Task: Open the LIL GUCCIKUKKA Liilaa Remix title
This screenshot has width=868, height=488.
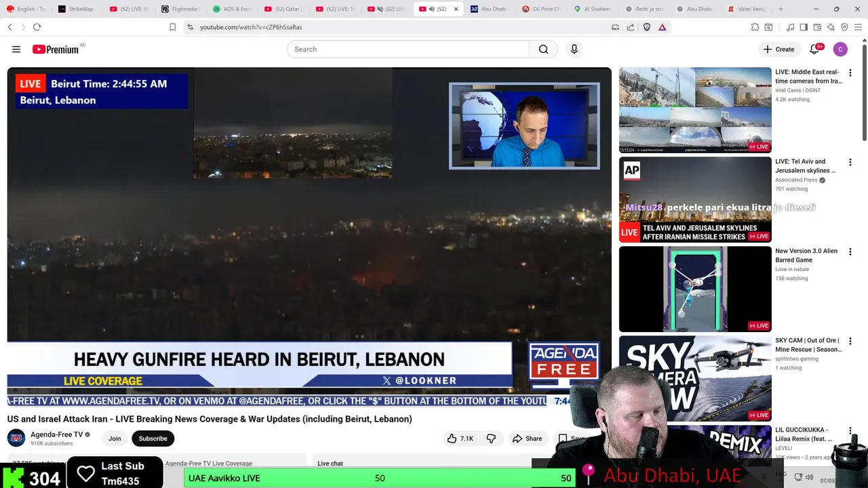Action: [804, 434]
